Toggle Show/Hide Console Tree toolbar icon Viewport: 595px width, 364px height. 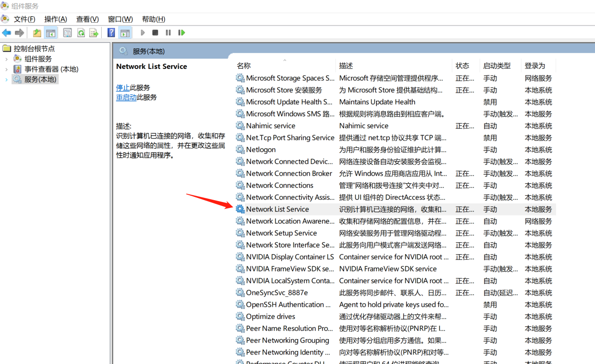pyautogui.click(x=51, y=33)
